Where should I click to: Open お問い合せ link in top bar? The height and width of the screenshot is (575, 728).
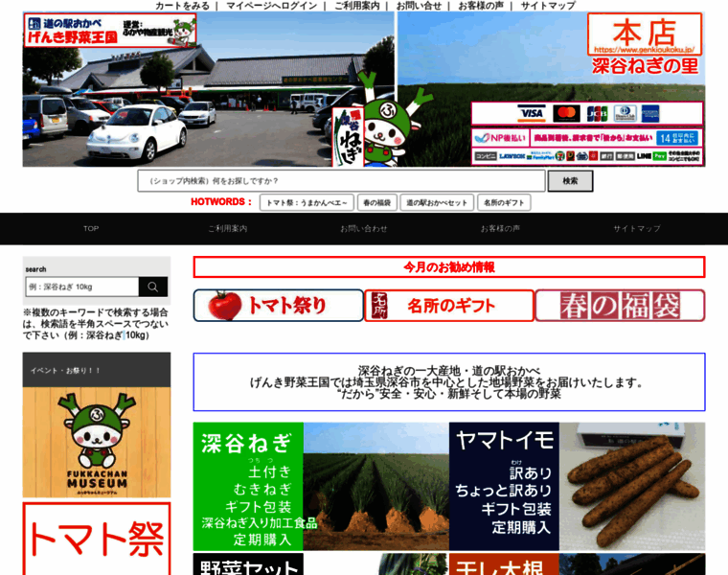419,6
